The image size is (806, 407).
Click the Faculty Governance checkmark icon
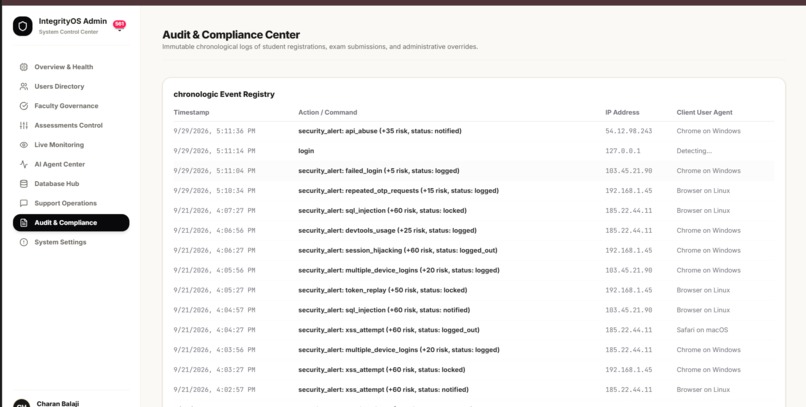[24, 106]
